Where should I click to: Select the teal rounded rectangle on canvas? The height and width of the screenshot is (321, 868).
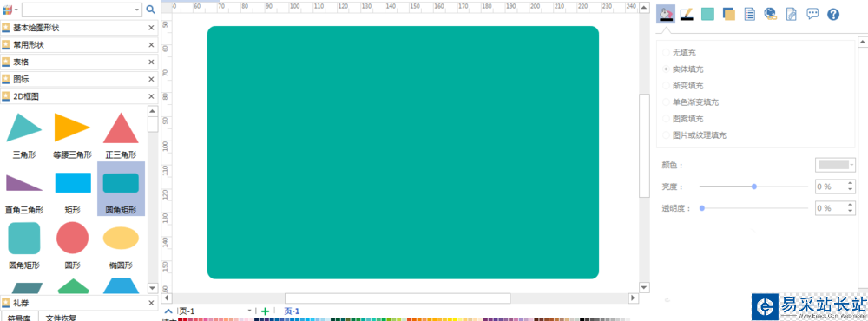[403, 152]
